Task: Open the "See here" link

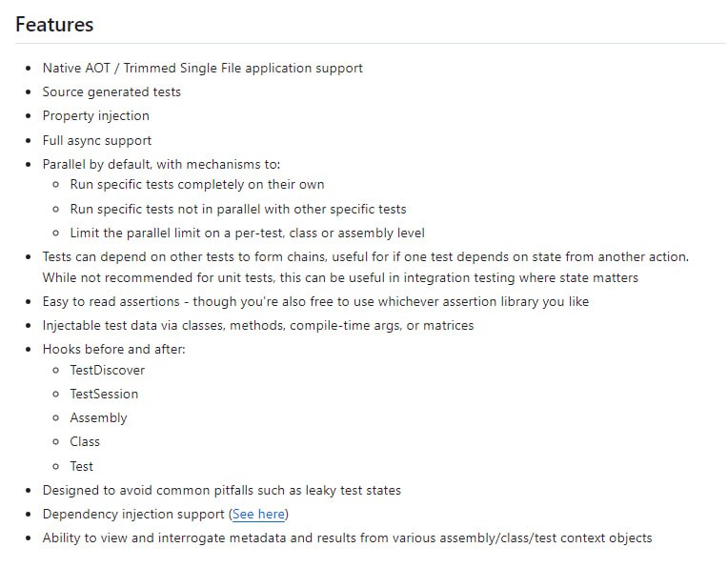Action: (258, 514)
